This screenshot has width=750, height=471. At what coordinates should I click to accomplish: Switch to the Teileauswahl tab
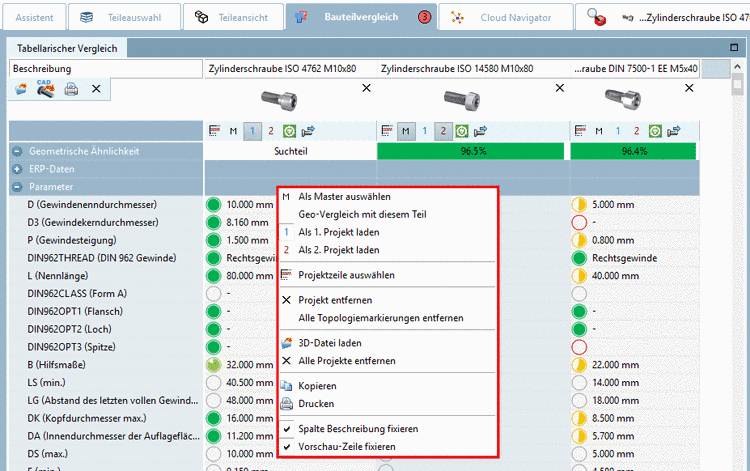point(124,18)
